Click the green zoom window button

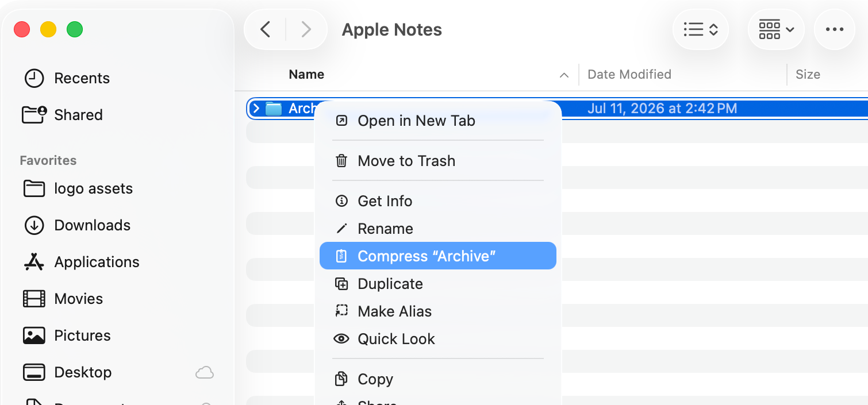click(75, 29)
